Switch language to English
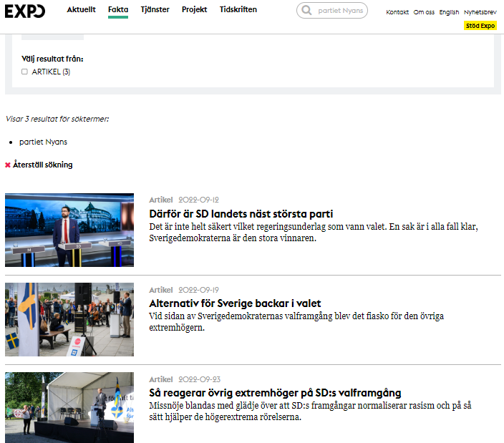The height and width of the screenshot is (443, 504). (x=449, y=12)
